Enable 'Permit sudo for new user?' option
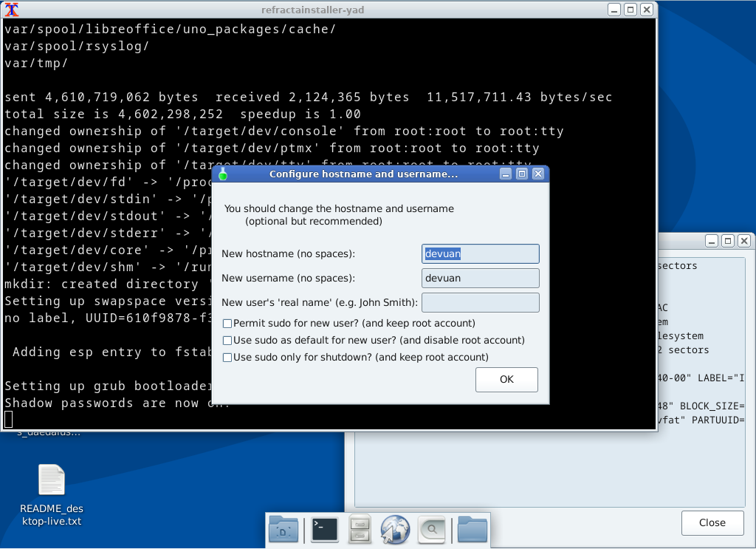Viewport: 756px width, 549px height. point(229,324)
